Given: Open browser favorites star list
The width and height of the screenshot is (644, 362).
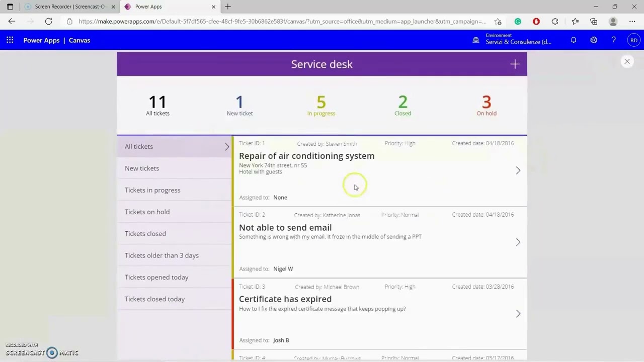Looking at the screenshot, I should pos(575,22).
